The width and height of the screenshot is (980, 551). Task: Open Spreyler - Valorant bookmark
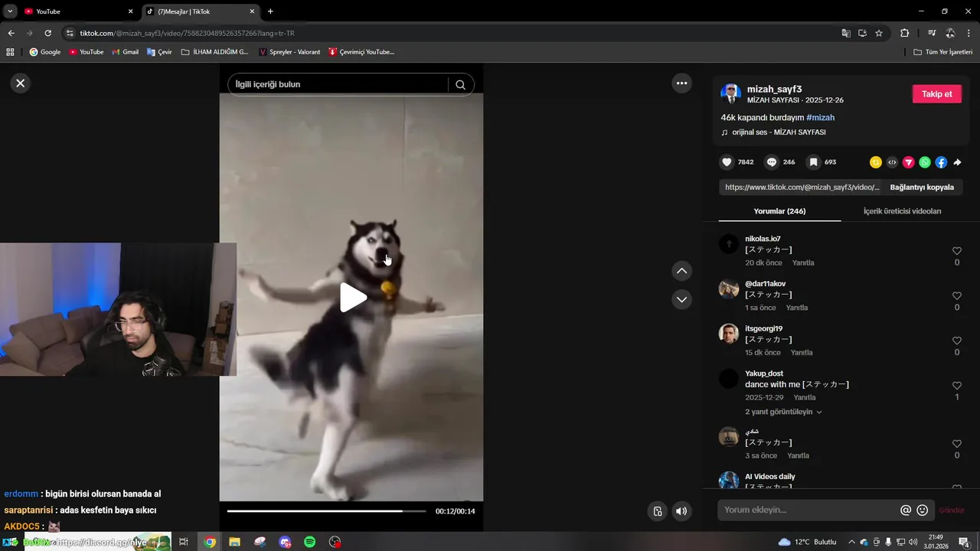[289, 52]
